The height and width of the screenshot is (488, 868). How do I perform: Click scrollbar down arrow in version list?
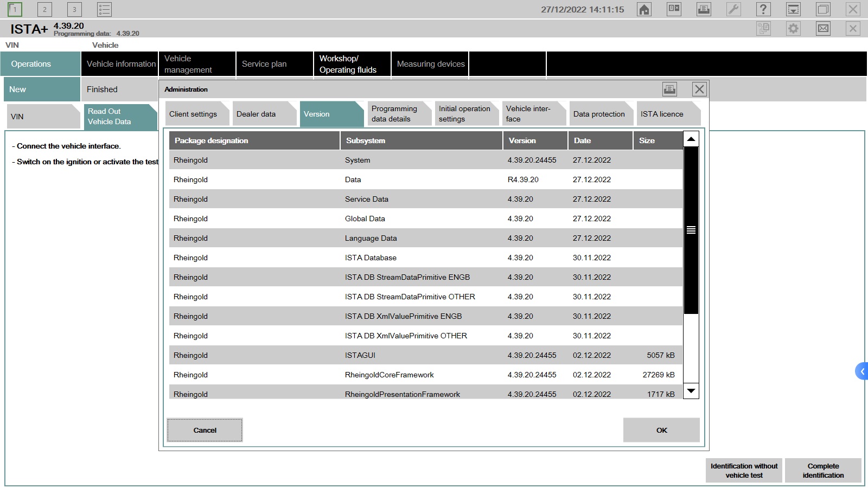[x=691, y=390]
